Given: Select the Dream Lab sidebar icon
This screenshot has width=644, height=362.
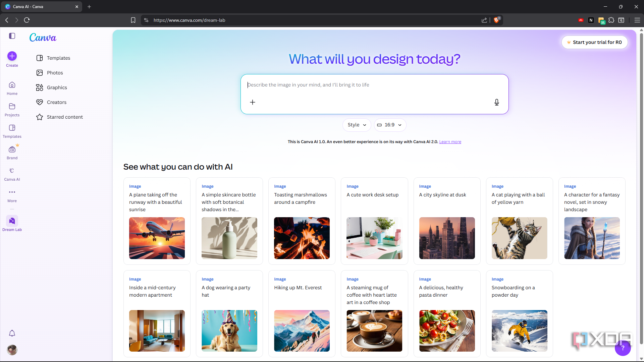Looking at the screenshot, I should point(12,221).
